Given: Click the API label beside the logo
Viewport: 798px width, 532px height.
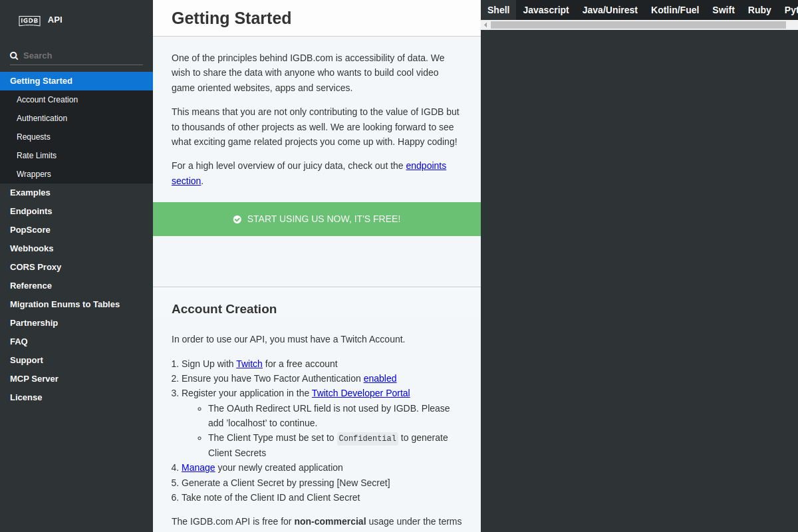Looking at the screenshot, I should tap(55, 19).
